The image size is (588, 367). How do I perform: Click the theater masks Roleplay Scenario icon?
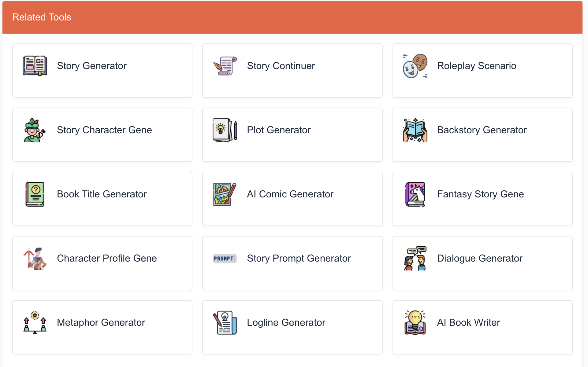tap(415, 66)
